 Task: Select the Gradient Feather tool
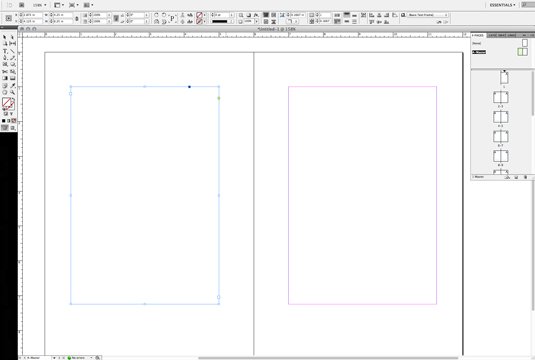pos(12,78)
